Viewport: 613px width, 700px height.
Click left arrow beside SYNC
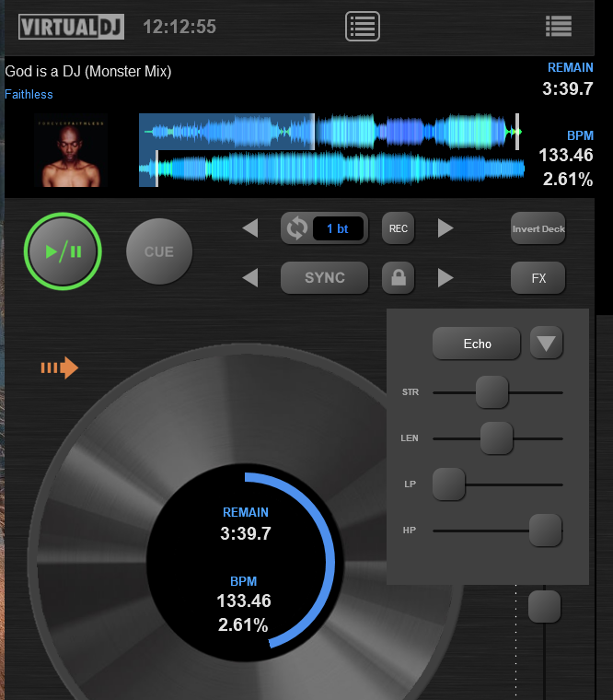[x=250, y=277]
